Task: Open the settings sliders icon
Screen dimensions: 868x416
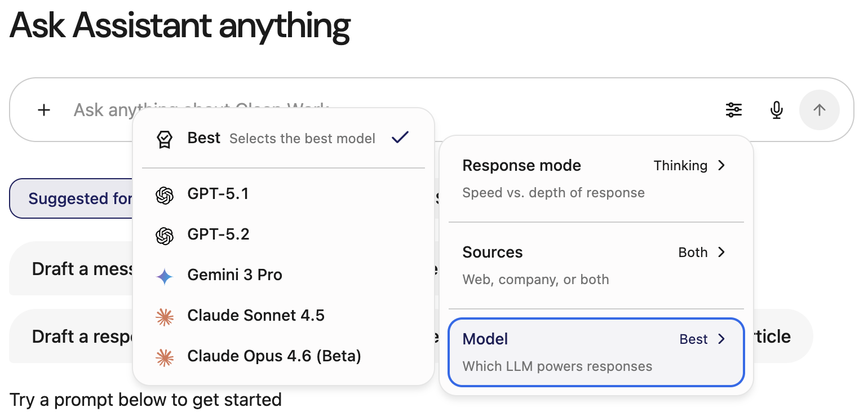Action: (x=733, y=110)
